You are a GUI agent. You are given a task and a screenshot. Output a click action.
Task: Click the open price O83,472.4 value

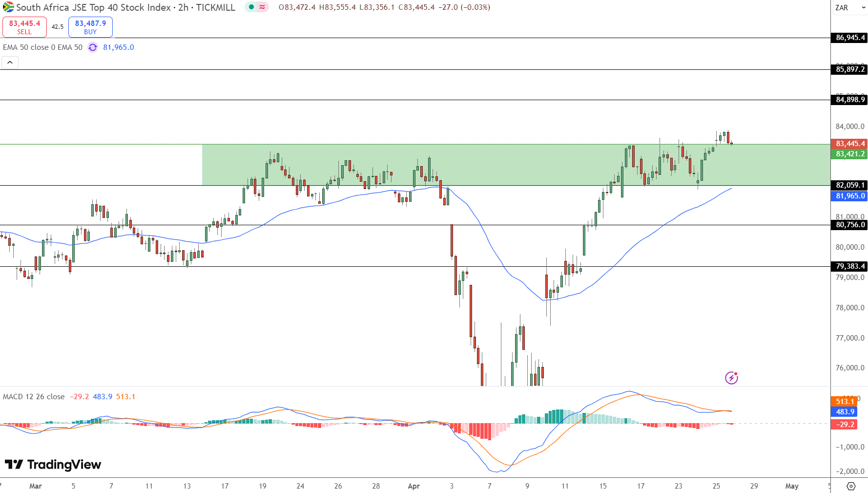click(297, 7)
